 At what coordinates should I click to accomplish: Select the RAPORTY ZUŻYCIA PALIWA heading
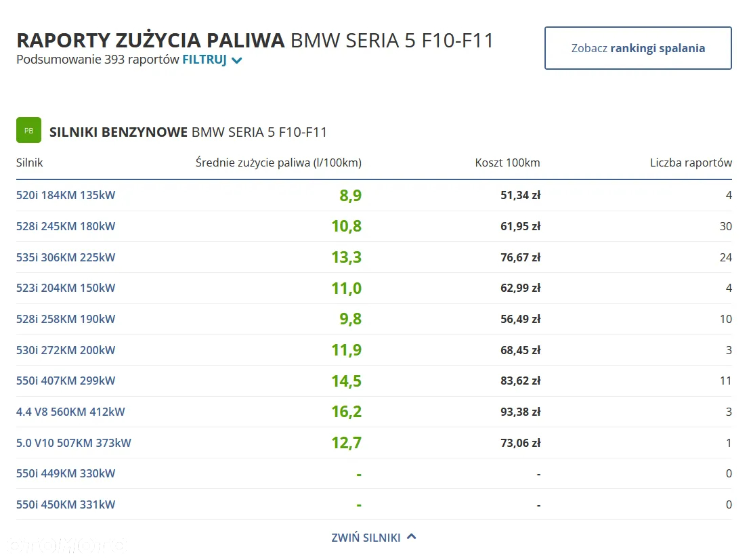click(150, 40)
